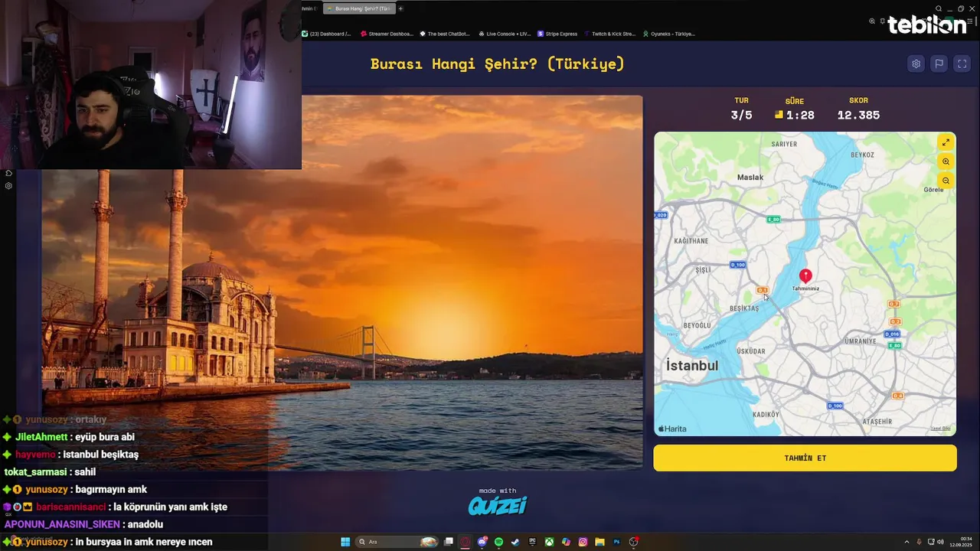Open Copilot from the taskbar
The height and width of the screenshot is (551, 980).
[566, 542]
